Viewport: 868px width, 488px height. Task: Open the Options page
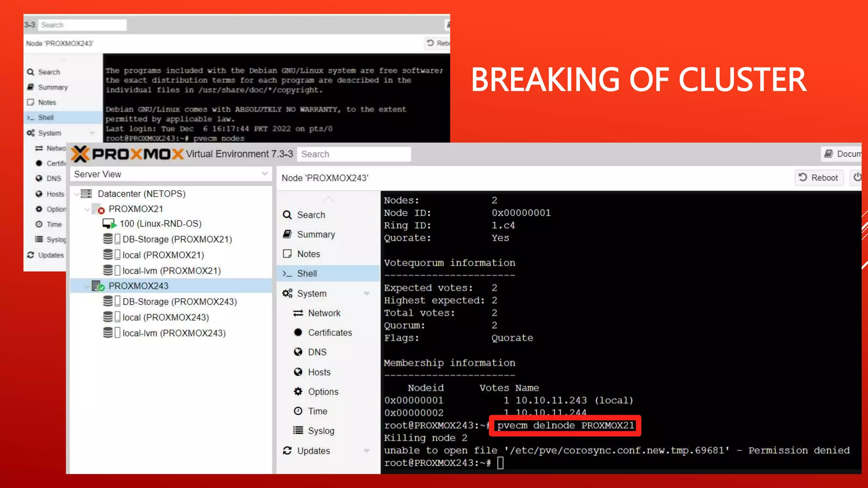tap(328, 391)
